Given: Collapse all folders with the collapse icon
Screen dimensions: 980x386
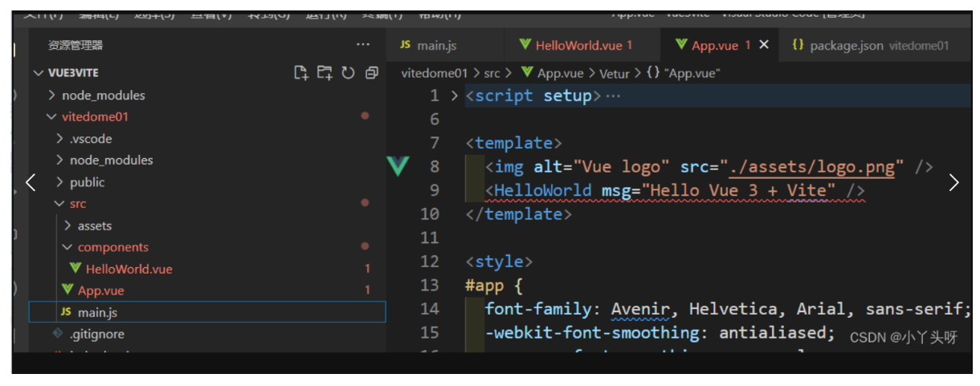Looking at the screenshot, I should (371, 73).
